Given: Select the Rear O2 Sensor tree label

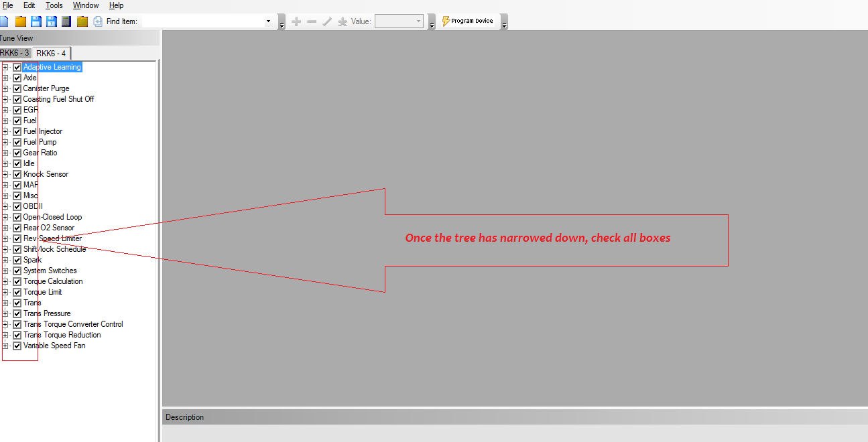Looking at the screenshot, I should click(x=49, y=228).
